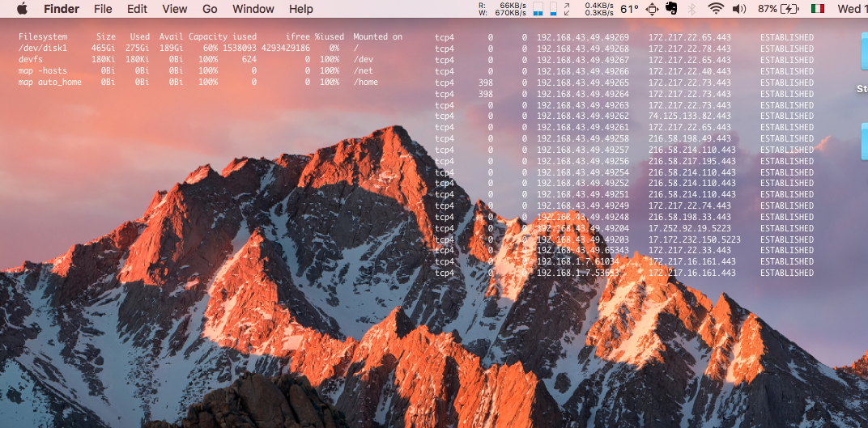This screenshot has width=868, height=428.
Task: Click the '/dev/disk1' filesystem entry
Action: [x=43, y=48]
